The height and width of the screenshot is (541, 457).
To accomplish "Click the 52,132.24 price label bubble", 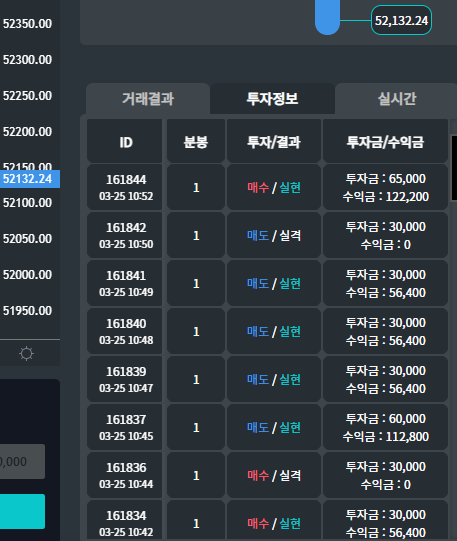I will (x=401, y=20).
